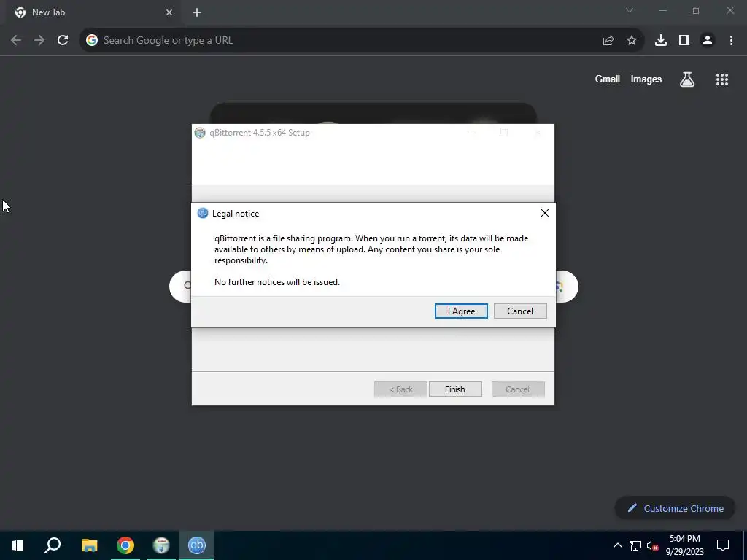The image size is (747, 560).
Task: Open the Chrome profile menu
Action: coord(708,40)
